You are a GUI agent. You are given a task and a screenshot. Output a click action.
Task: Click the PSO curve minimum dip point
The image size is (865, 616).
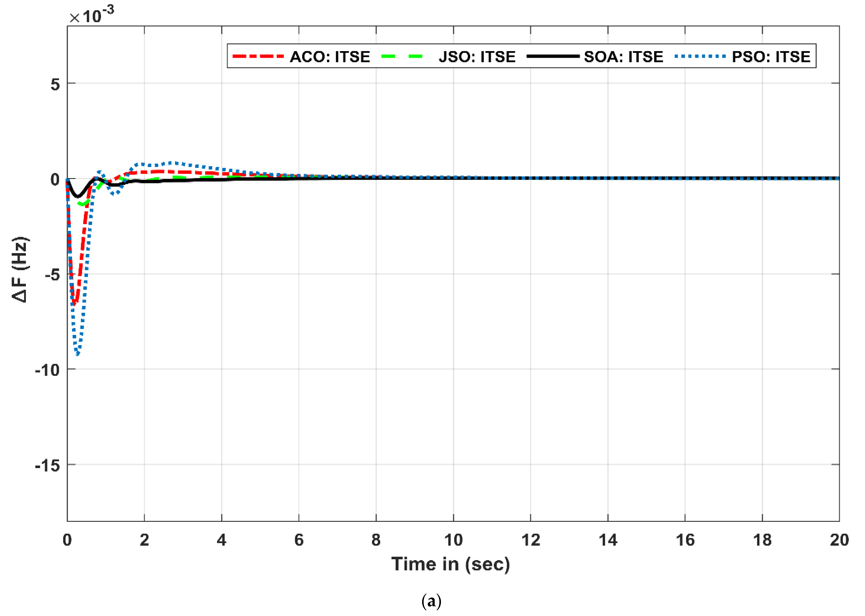coord(77,354)
